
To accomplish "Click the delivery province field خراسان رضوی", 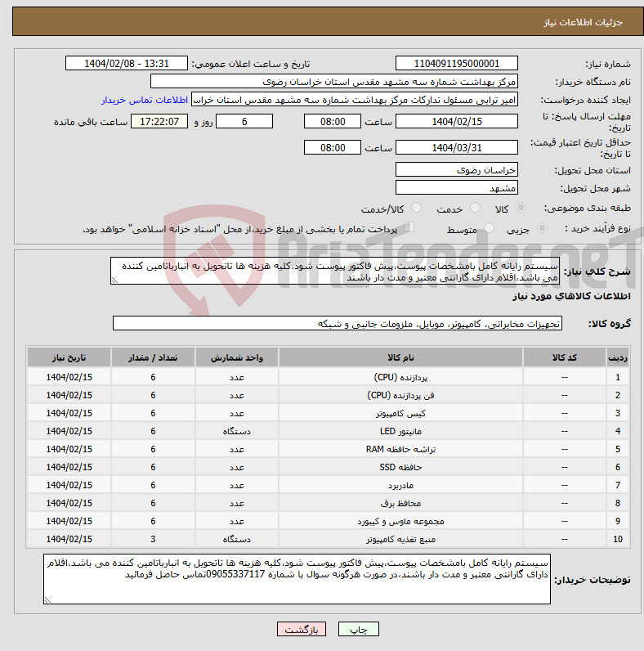I will point(457,170).
